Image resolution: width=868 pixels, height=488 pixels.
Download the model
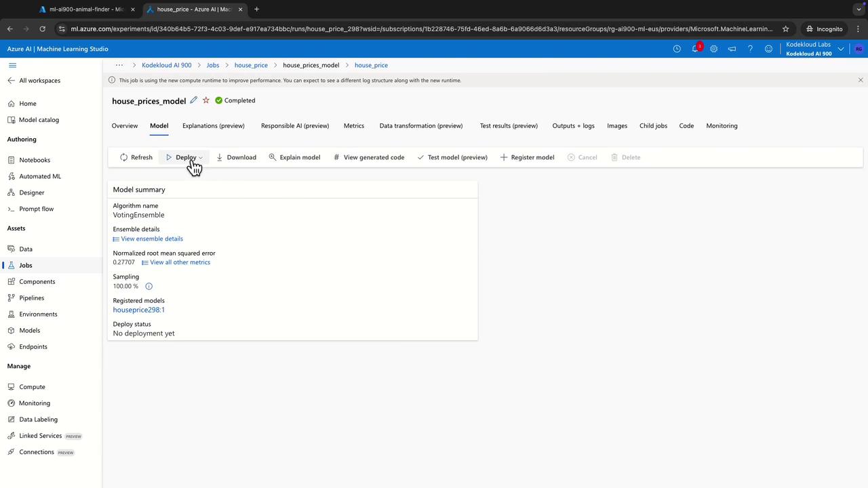(x=236, y=157)
